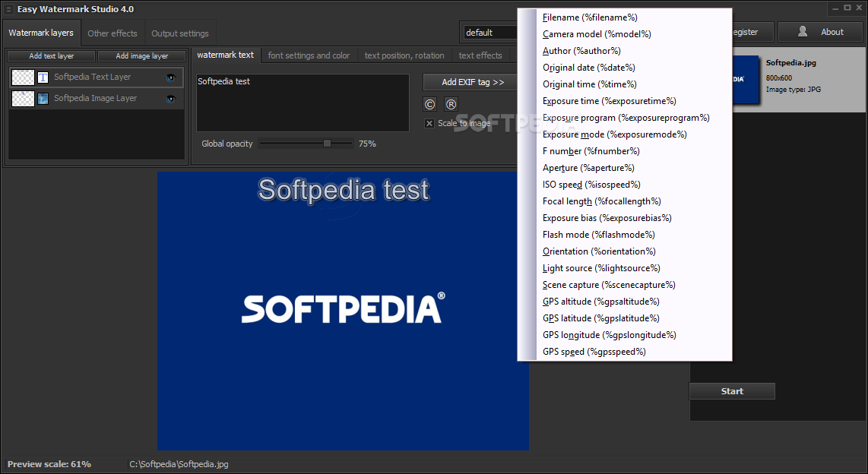Select the Softpedia Image Layer row

[x=97, y=99]
